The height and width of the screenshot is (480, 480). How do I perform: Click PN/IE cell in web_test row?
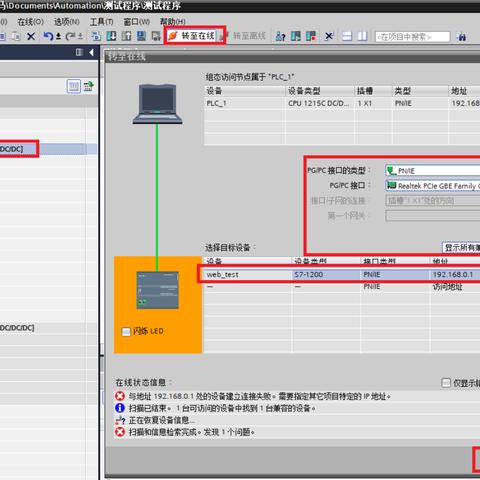pyautogui.click(x=395, y=275)
